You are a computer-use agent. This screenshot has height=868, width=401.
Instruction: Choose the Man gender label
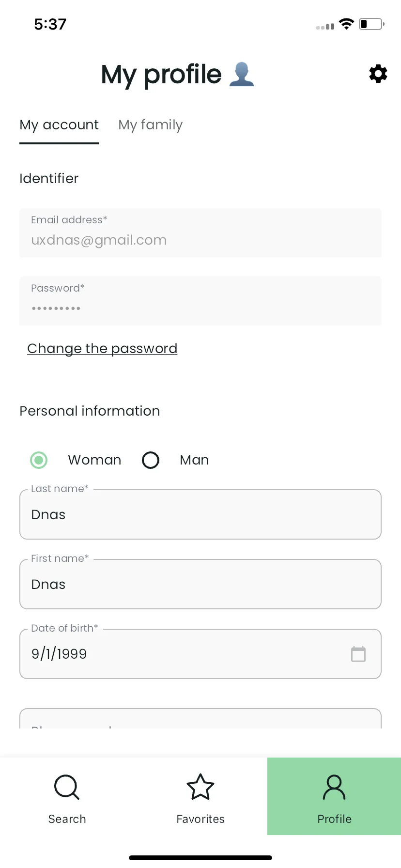[194, 460]
